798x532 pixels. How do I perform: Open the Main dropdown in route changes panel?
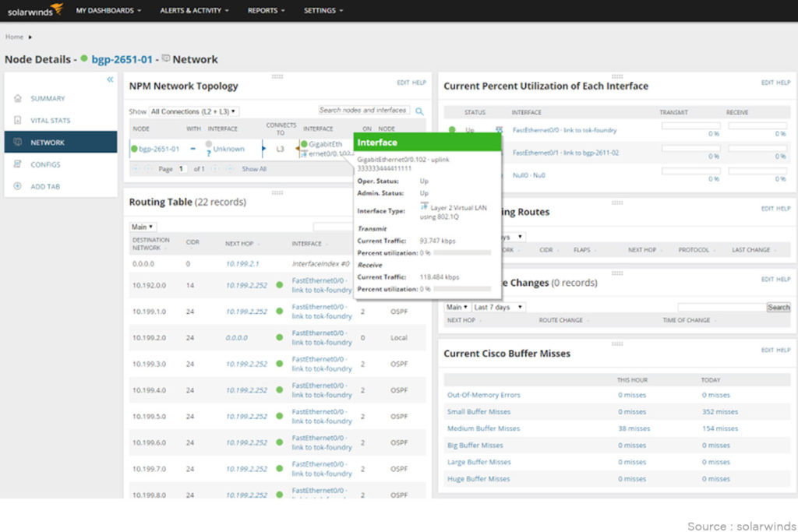[457, 307]
